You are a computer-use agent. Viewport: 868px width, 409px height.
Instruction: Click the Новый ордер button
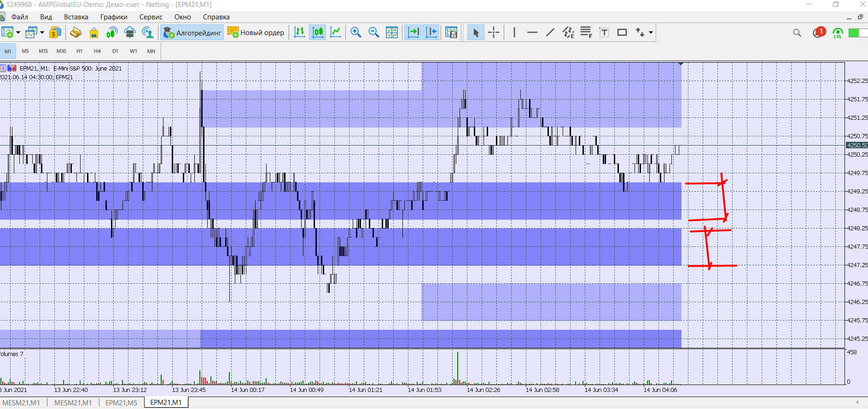[x=256, y=32]
